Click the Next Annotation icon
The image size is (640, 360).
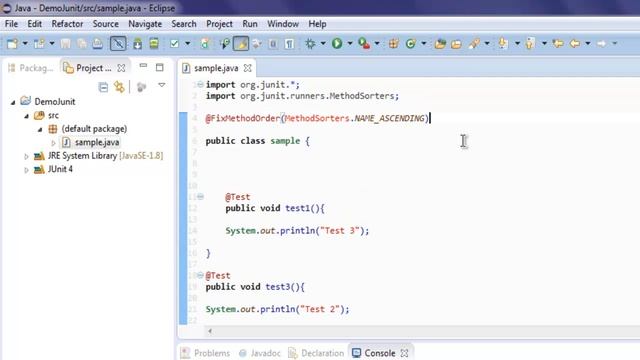(503, 43)
